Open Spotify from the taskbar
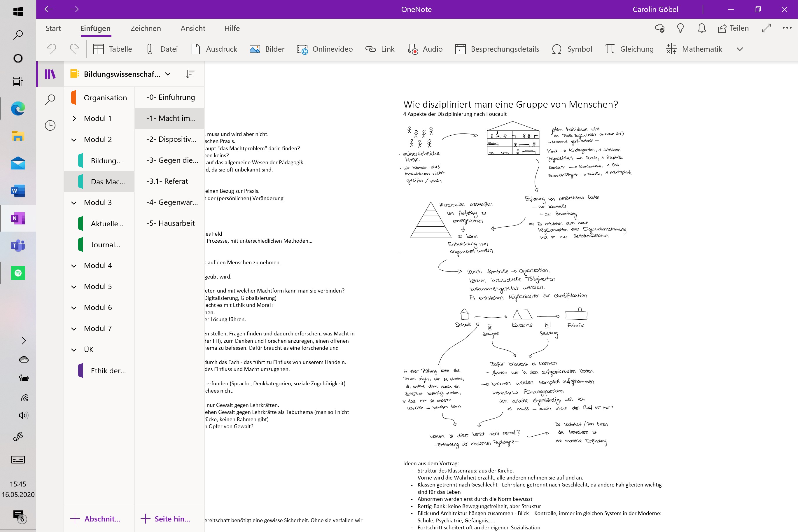This screenshot has height=532, width=798. click(x=18, y=273)
